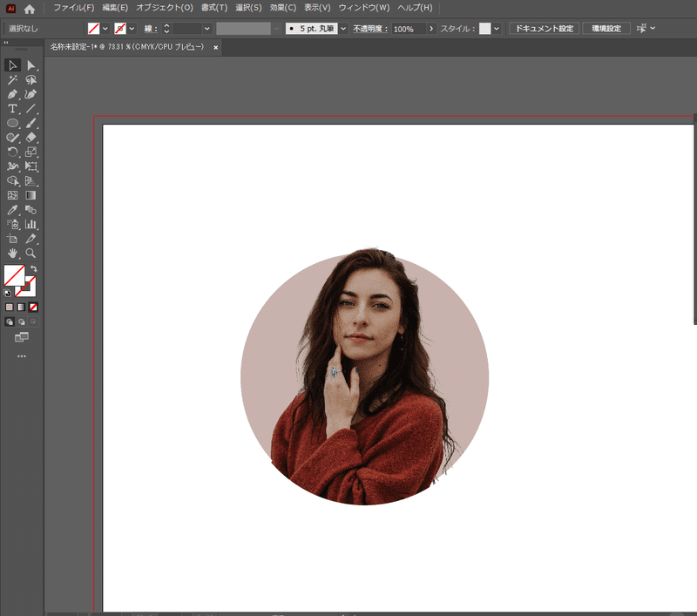Click the 環境設定 button
Image resolution: width=697 pixels, height=616 pixels.
pyautogui.click(x=606, y=29)
